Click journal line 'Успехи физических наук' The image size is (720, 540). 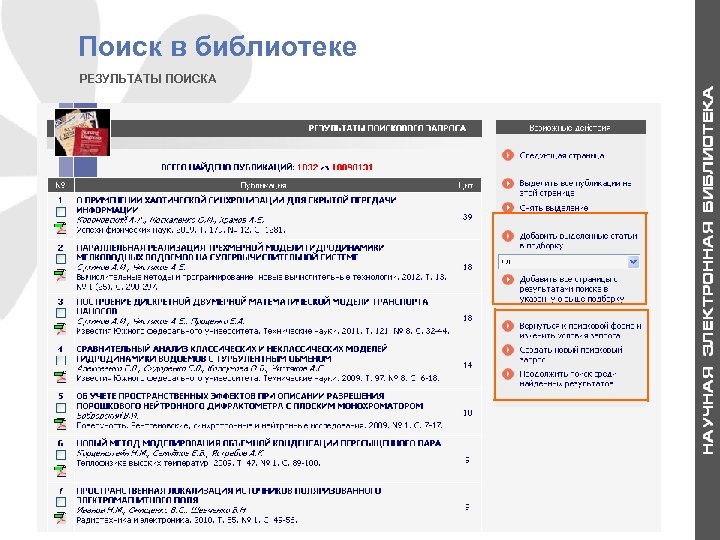point(181,230)
